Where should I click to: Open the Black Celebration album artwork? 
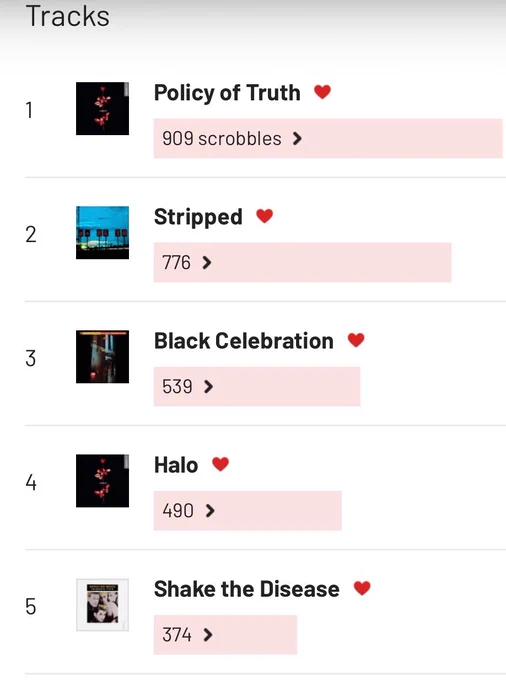[x=102, y=356]
